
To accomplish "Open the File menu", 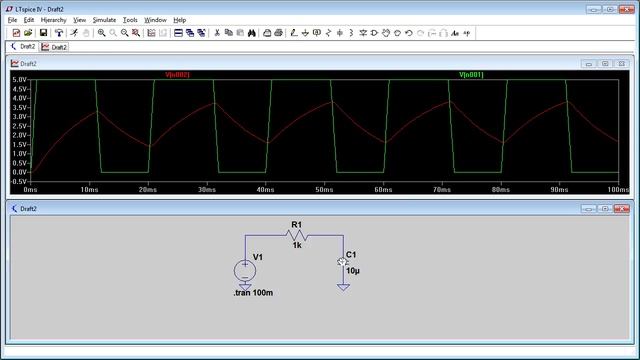I will tap(12, 20).
